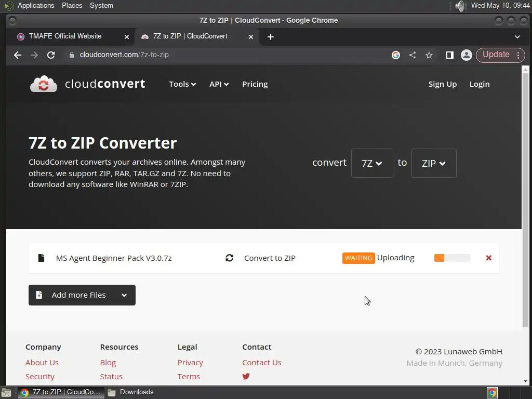This screenshot has width=532, height=399.
Task: Open the Status footer link
Action: (111, 377)
